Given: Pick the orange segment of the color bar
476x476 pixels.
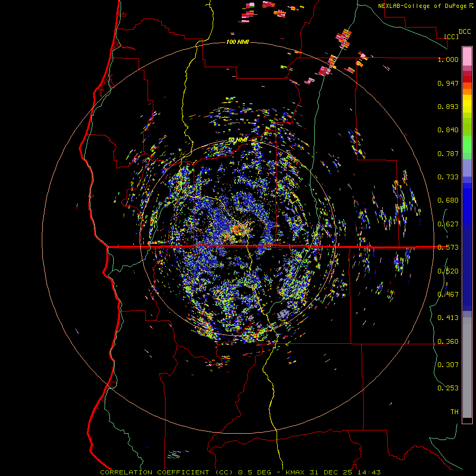Looking at the screenshot, I should click(467, 91).
